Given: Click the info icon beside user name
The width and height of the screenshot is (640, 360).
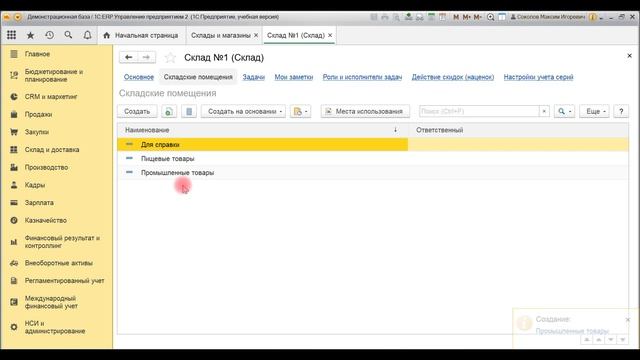Looking at the screenshot, I should (x=593, y=17).
